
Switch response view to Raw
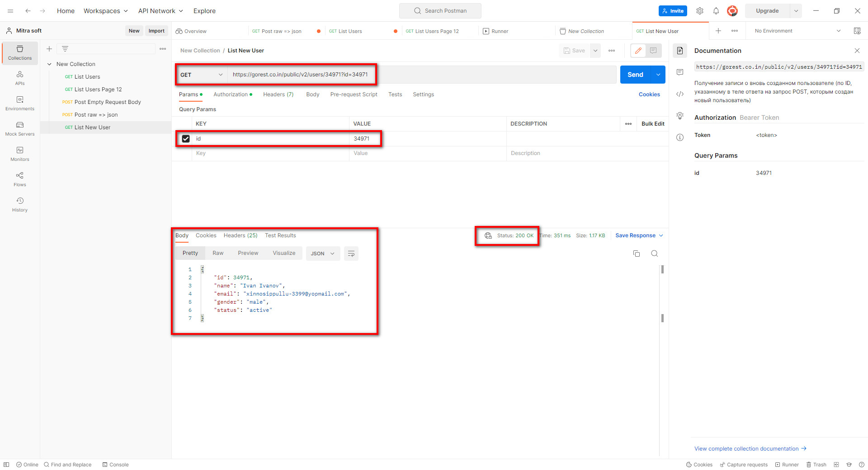[x=218, y=253]
